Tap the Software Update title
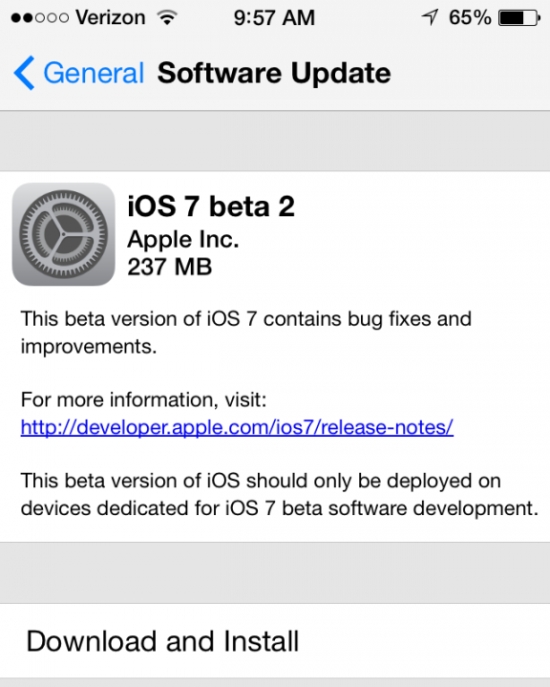The image size is (550, 687). click(x=274, y=73)
